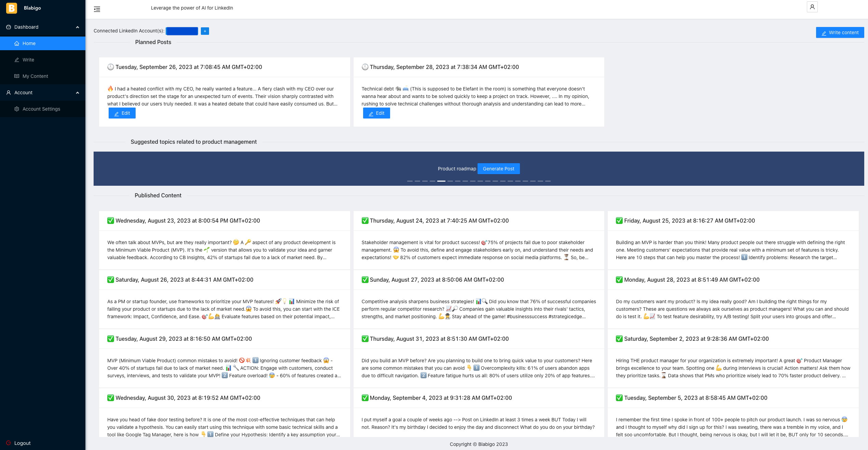This screenshot has width=868, height=450.
Task: Edit the September 28 planned post
Action: 376,113
